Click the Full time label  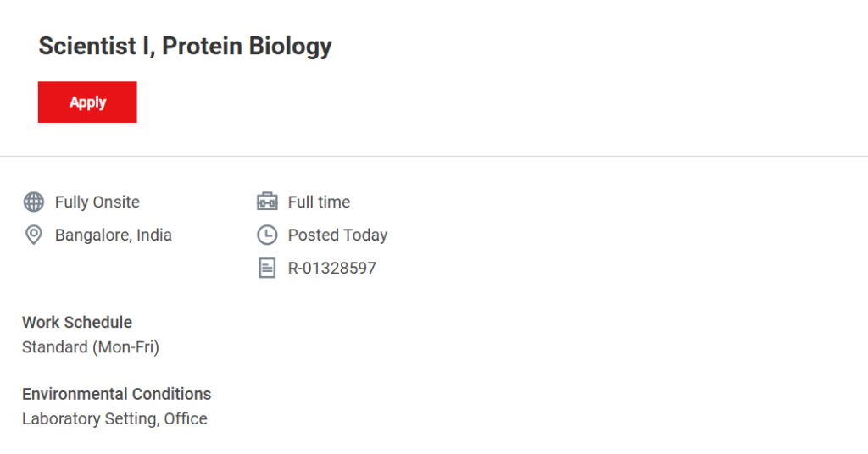point(319,202)
